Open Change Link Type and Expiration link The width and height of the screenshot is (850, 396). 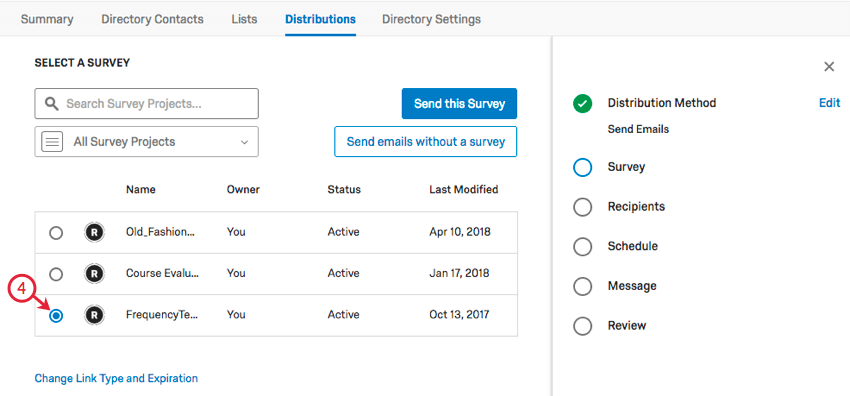[x=116, y=378]
